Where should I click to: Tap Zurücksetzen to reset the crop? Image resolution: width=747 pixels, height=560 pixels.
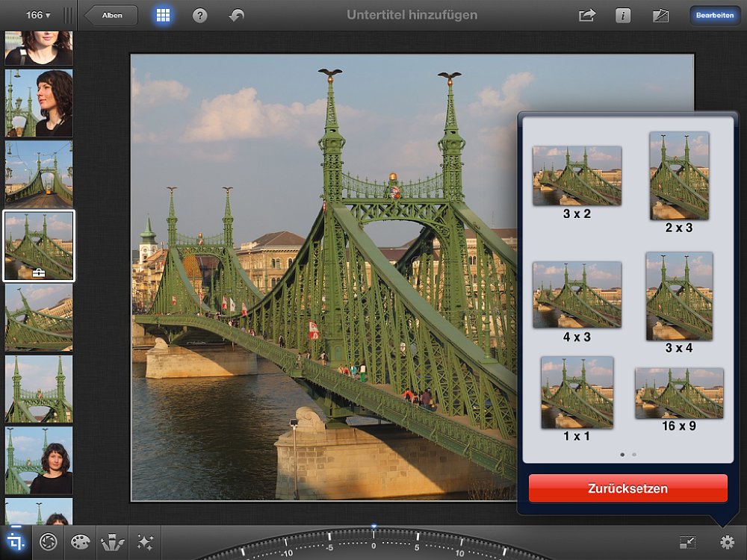click(628, 488)
